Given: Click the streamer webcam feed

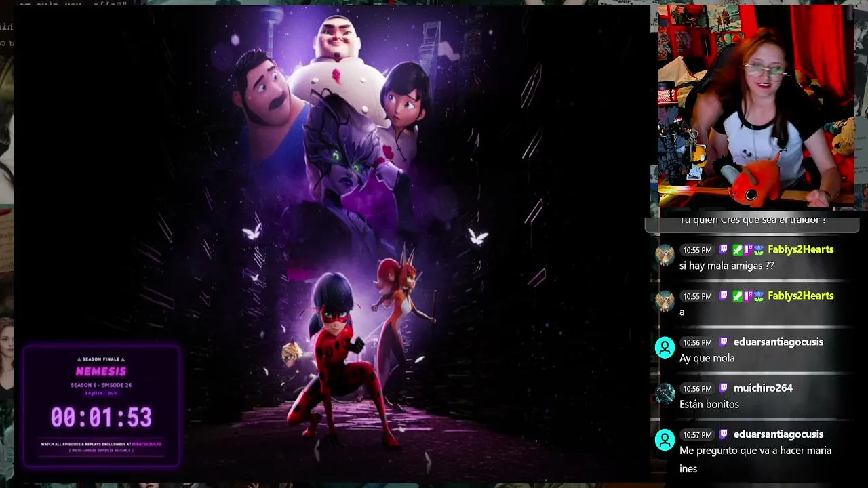Looking at the screenshot, I should click(x=755, y=107).
